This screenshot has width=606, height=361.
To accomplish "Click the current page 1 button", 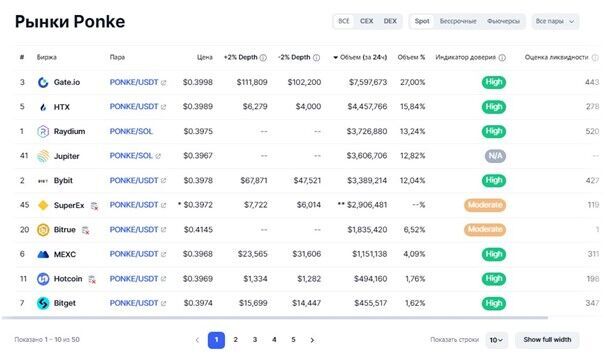I will point(216,340).
